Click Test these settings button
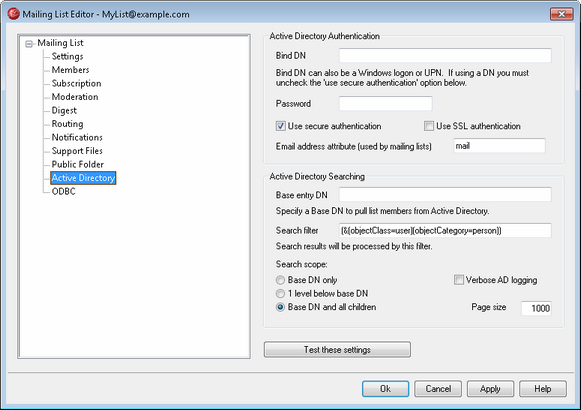 click(x=337, y=350)
